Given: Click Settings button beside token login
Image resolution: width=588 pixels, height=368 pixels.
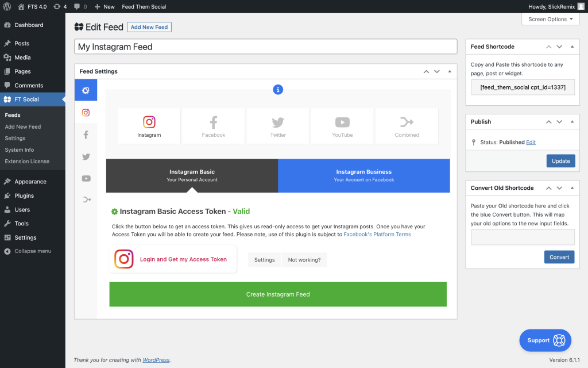Looking at the screenshot, I should pyautogui.click(x=264, y=260).
